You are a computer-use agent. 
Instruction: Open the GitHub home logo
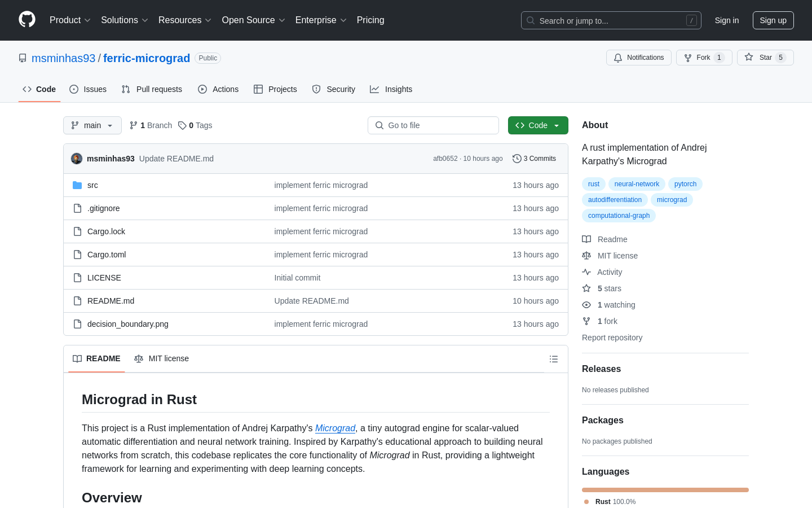(27, 20)
